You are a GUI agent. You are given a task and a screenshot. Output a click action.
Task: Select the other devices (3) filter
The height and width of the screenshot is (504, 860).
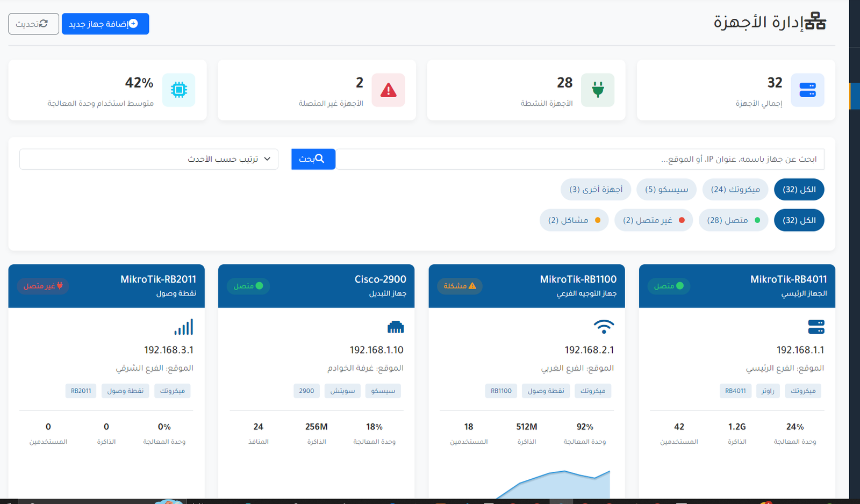(x=596, y=190)
